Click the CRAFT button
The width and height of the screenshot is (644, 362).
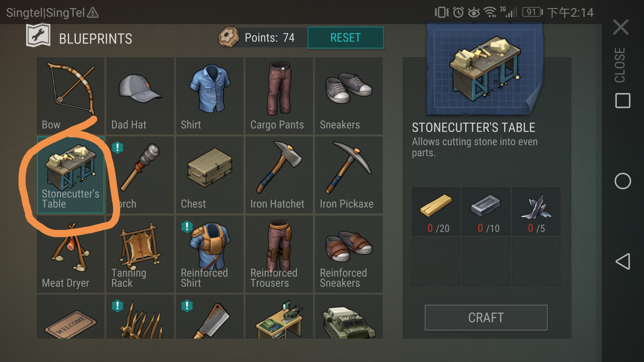[x=486, y=317]
